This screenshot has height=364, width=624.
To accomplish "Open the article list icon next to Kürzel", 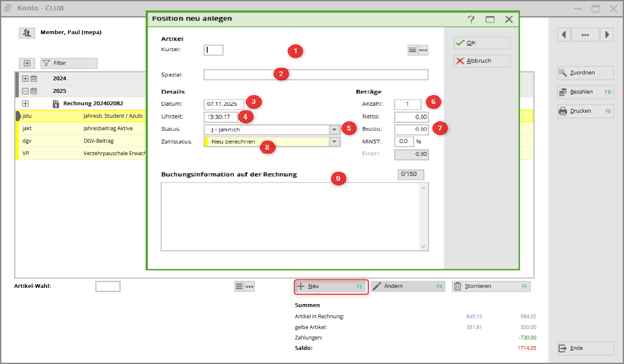I will coord(412,50).
